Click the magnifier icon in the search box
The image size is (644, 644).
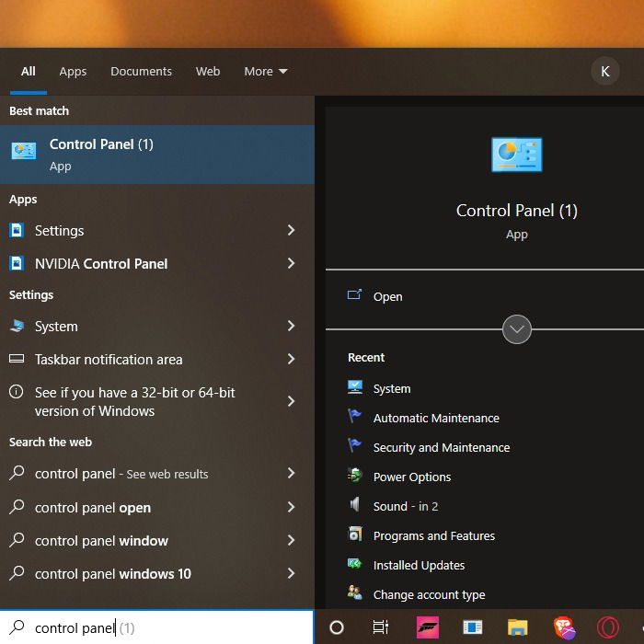17,627
